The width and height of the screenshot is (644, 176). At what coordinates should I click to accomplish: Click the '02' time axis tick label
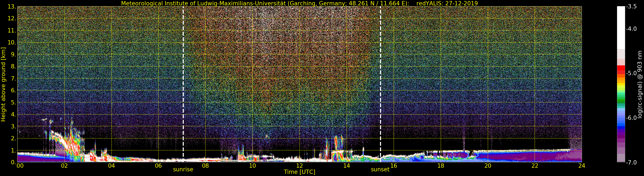64,166
